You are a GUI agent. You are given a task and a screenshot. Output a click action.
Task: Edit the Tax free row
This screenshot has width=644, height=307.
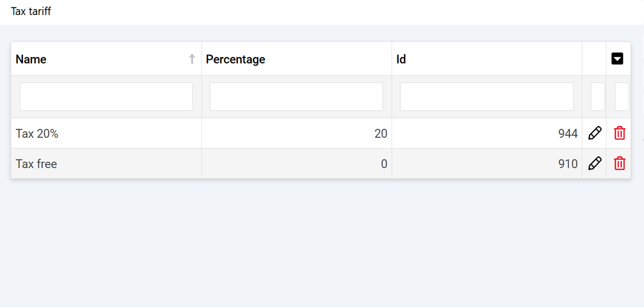pyautogui.click(x=595, y=164)
